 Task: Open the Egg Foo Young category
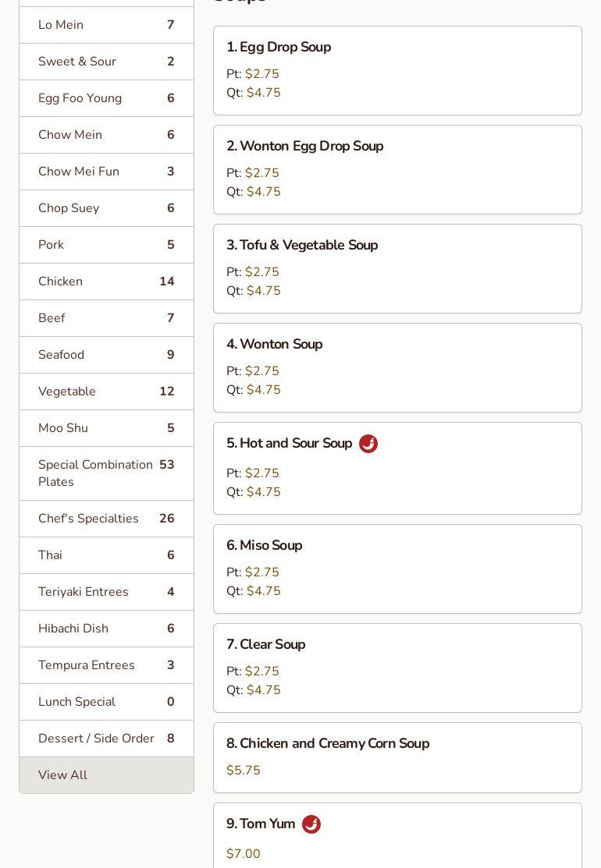point(106,98)
